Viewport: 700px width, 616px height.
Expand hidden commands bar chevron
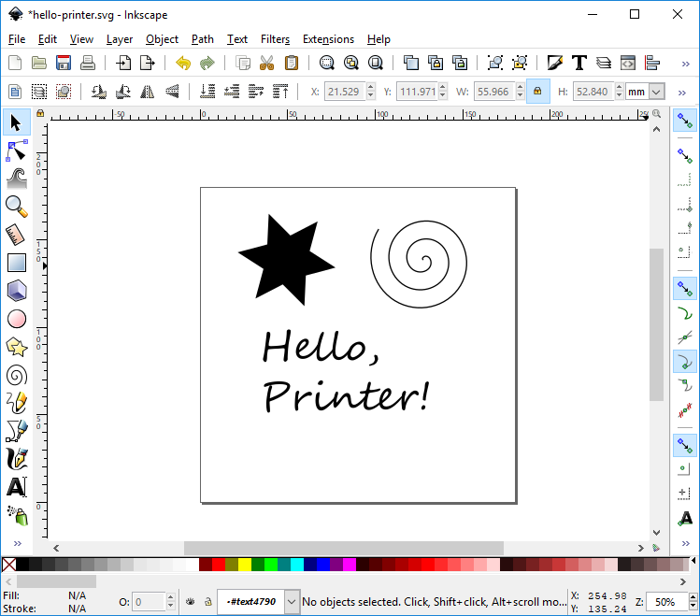click(x=686, y=64)
